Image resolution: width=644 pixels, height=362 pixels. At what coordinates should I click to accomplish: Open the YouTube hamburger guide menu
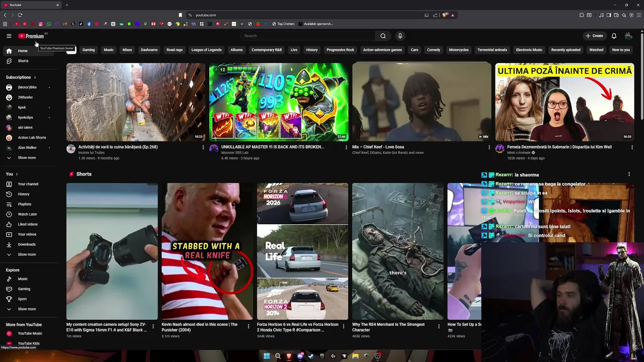pos(9,36)
